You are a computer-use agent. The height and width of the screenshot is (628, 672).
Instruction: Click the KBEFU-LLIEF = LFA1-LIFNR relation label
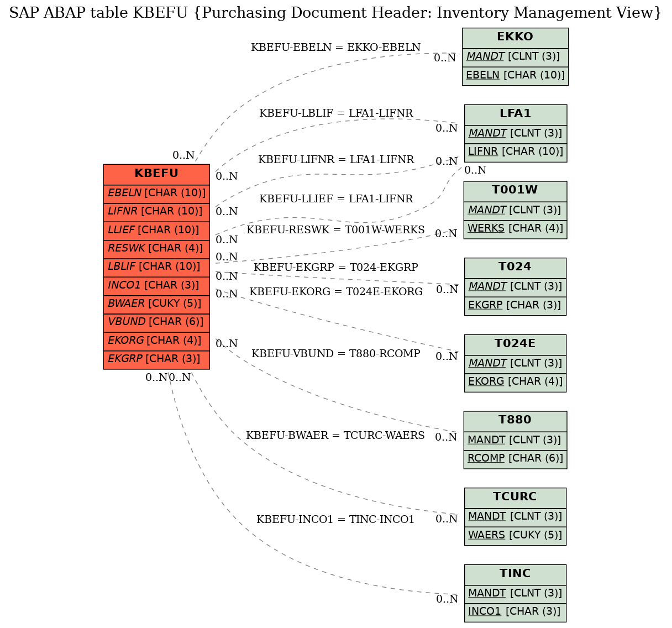(x=336, y=199)
